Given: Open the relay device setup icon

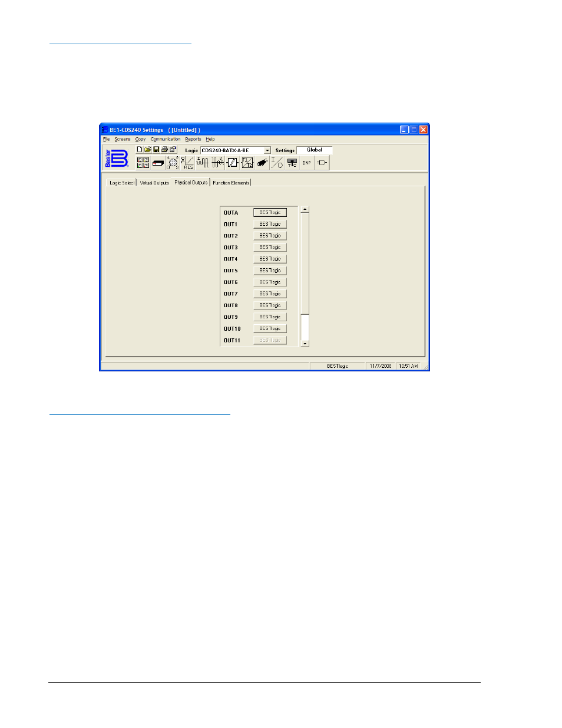Looking at the screenshot, I should tap(158, 163).
